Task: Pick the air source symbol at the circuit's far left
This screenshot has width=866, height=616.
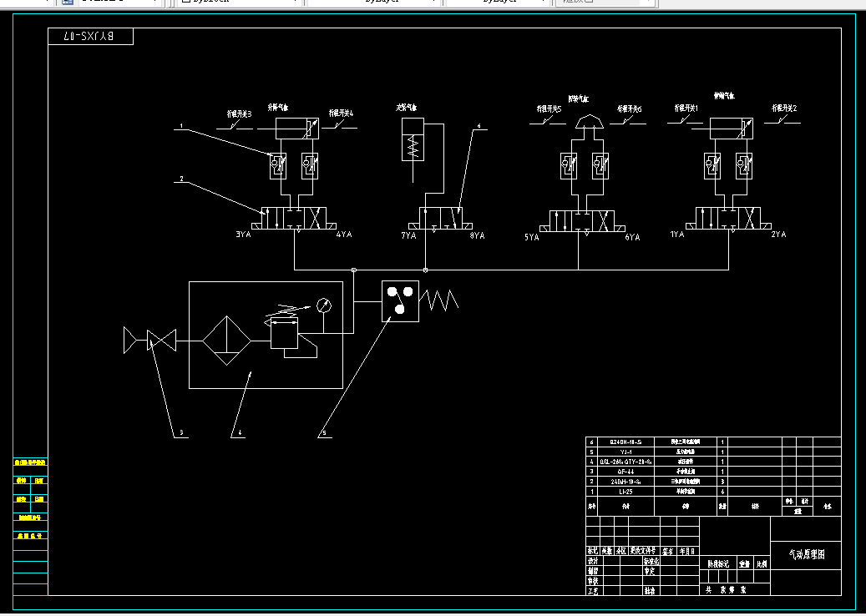Action: point(130,340)
